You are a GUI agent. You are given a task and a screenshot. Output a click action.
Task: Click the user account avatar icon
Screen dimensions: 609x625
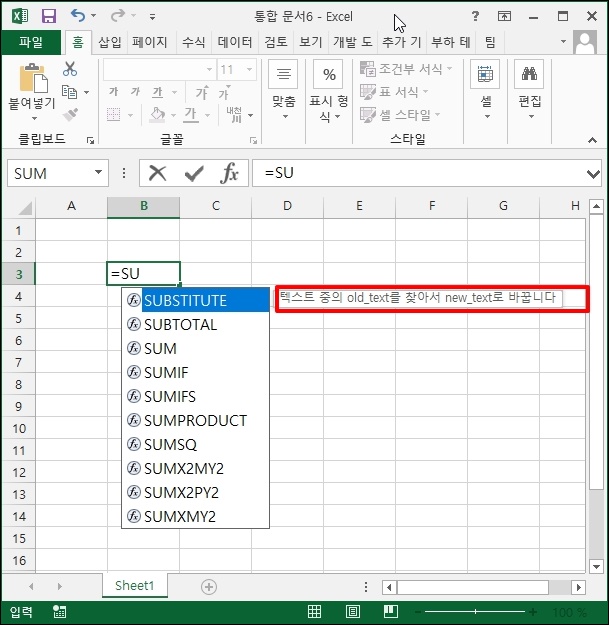pos(585,42)
